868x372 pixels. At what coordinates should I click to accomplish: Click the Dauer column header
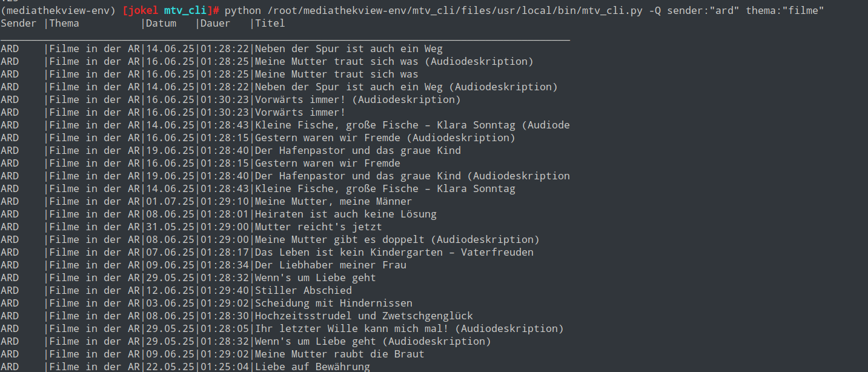pos(216,23)
